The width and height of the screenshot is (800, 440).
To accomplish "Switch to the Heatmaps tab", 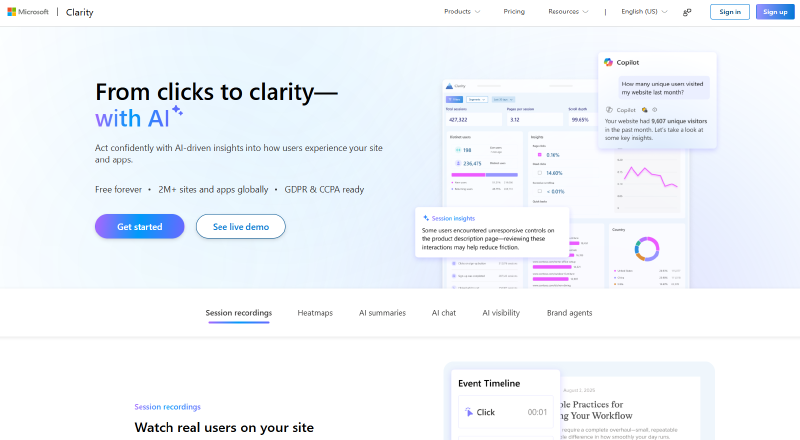I will (x=315, y=313).
